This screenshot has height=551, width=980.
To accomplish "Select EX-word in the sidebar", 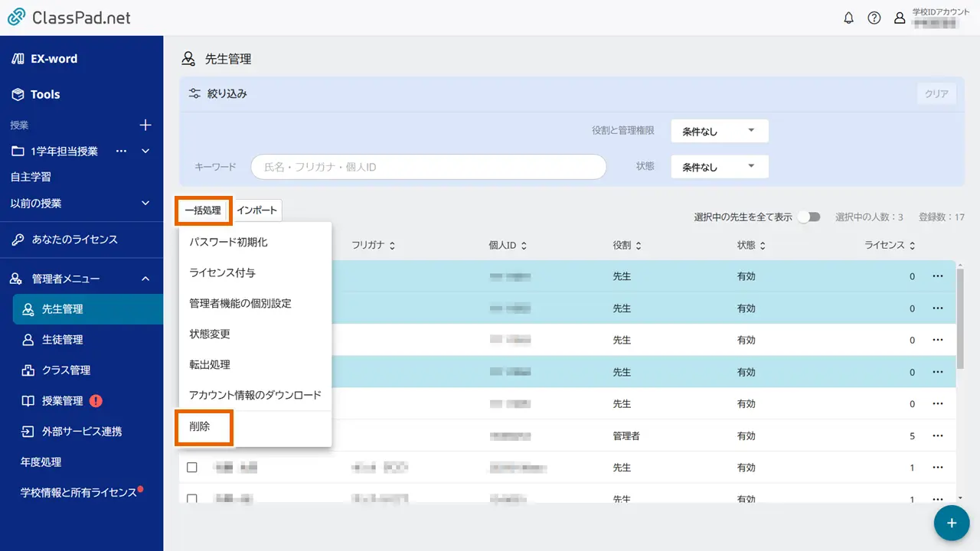I will (47, 58).
